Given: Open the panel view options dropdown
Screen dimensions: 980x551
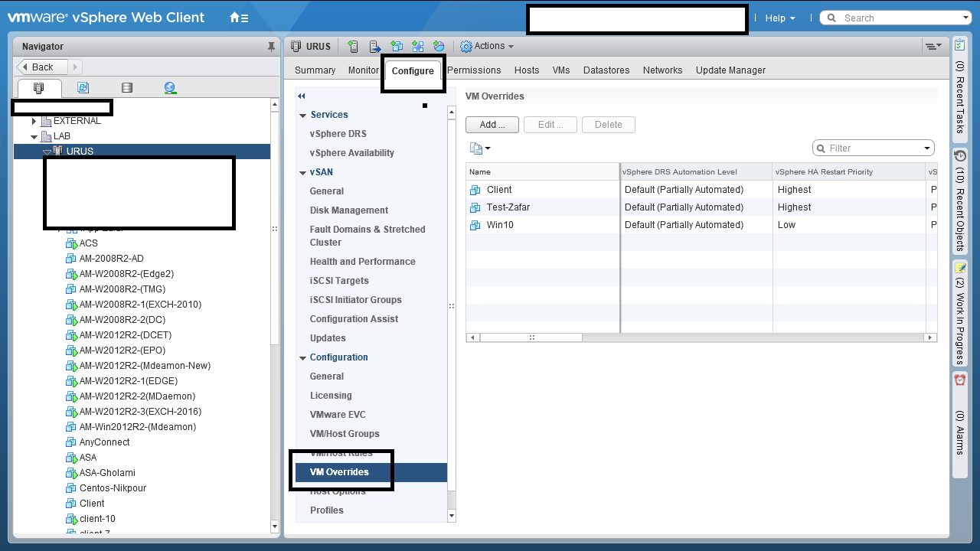Looking at the screenshot, I should pos(933,47).
